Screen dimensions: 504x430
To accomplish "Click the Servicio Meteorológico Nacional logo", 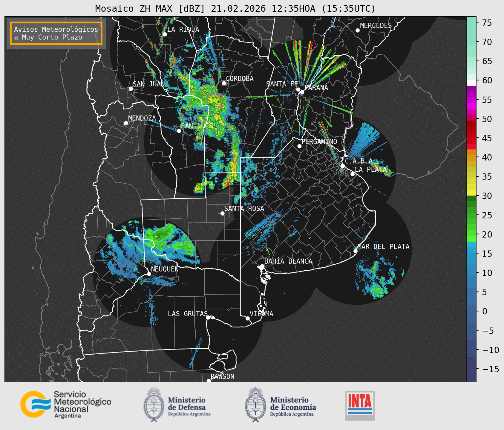I will (65, 404).
